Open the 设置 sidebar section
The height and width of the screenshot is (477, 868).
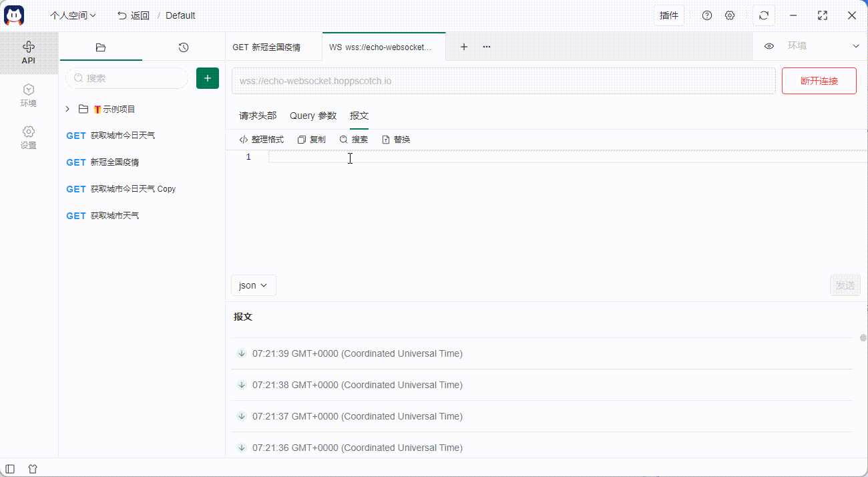coord(29,138)
